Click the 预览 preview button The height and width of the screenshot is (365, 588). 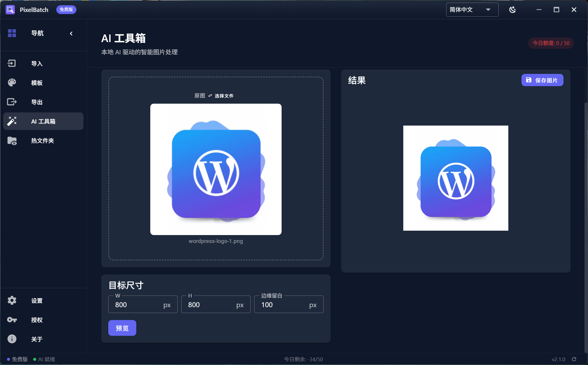(x=122, y=328)
